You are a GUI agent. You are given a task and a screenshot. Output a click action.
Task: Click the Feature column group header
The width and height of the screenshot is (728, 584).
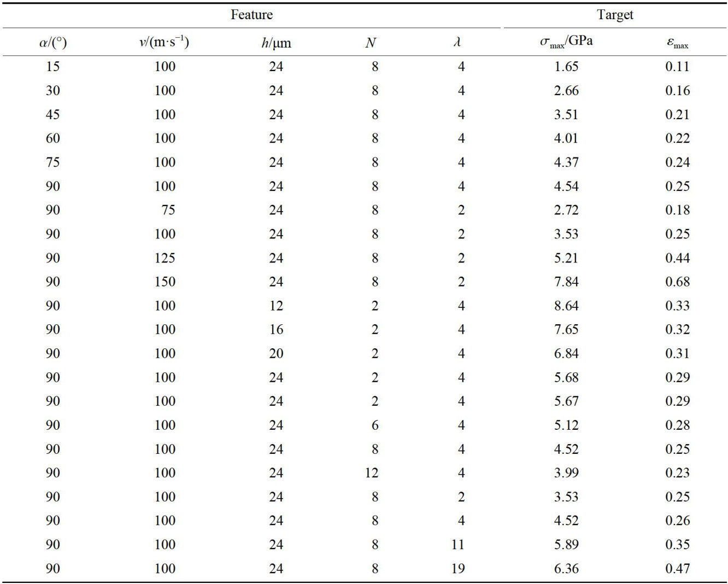tap(251, 15)
